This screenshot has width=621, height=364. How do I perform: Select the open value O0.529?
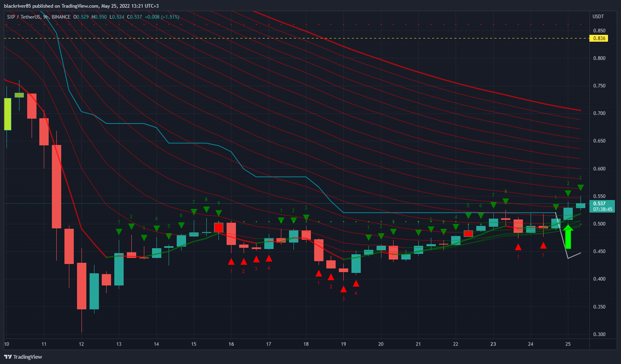coord(81,17)
